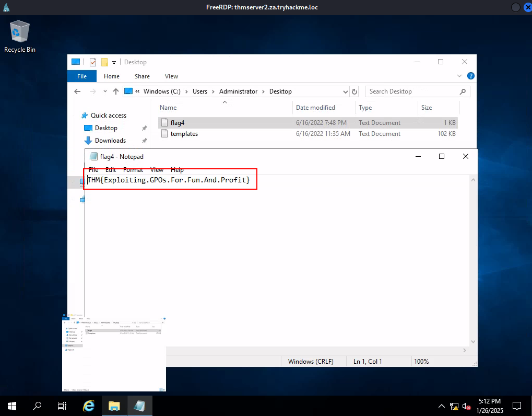
Task: Click Desktop in the address breadcrumb
Action: tap(280, 91)
